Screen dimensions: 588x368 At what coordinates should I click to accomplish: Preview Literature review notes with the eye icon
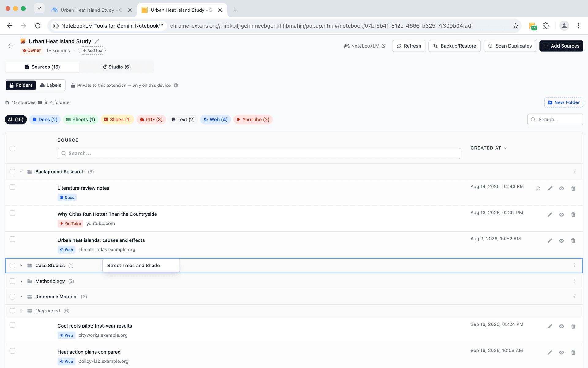tap(561, 189)
